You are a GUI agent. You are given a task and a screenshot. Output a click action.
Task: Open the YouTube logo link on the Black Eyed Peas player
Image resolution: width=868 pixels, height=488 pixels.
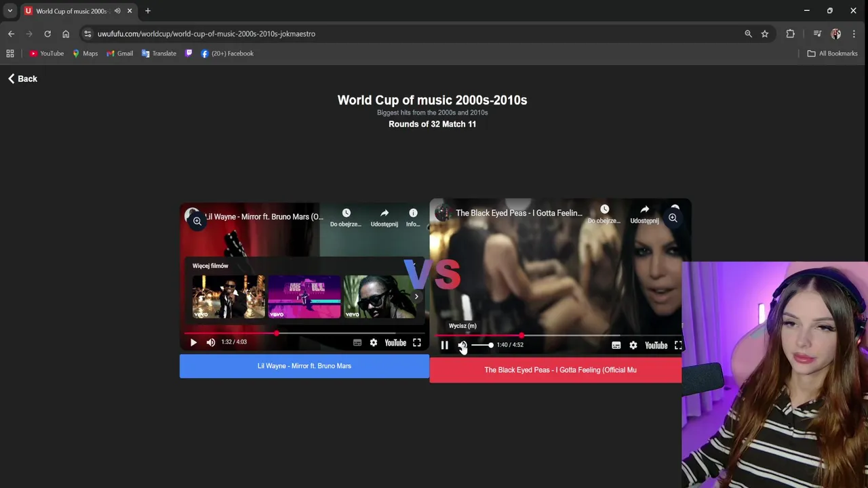click(x=656, y=346)
